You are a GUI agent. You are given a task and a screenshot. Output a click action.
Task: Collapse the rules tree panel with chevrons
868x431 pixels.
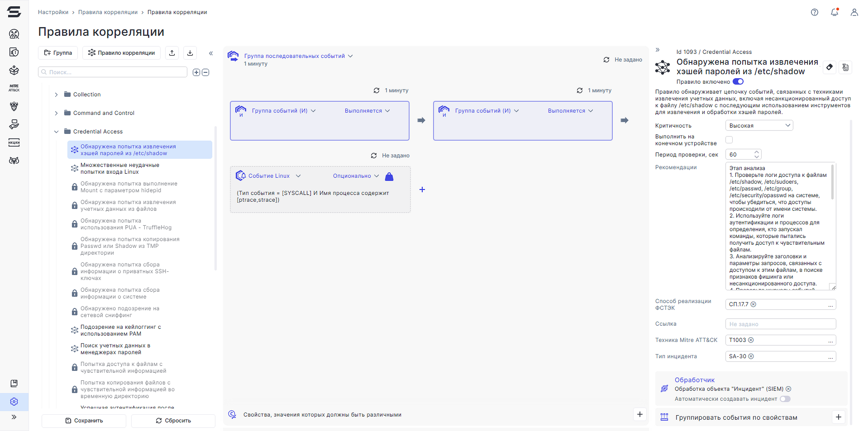211,53
